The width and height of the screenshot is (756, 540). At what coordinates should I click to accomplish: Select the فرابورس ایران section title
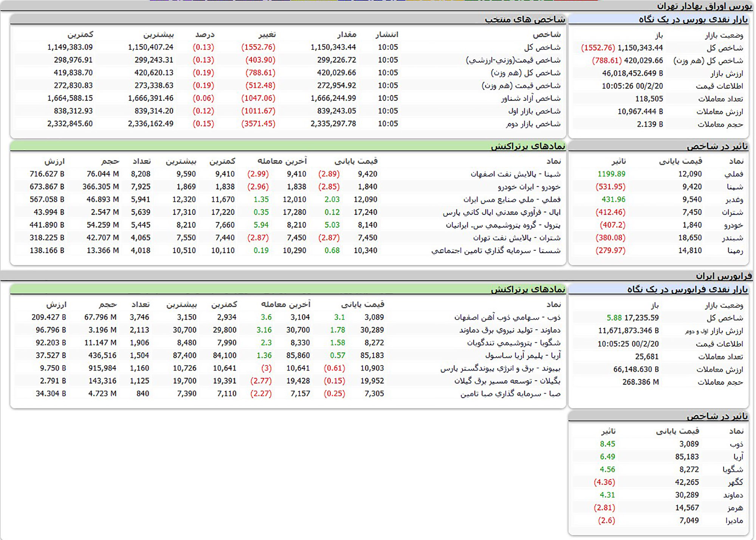click(x=723, y=276)
